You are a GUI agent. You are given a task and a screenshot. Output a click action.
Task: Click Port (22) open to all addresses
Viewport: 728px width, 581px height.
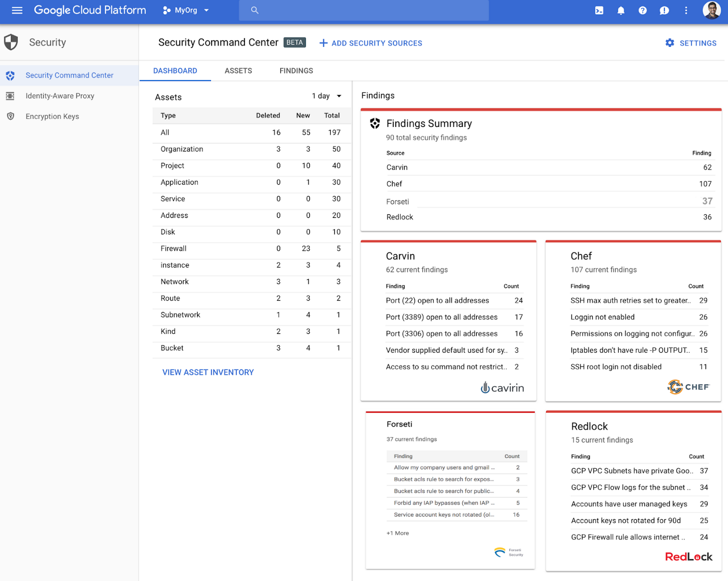pos(455,301)
